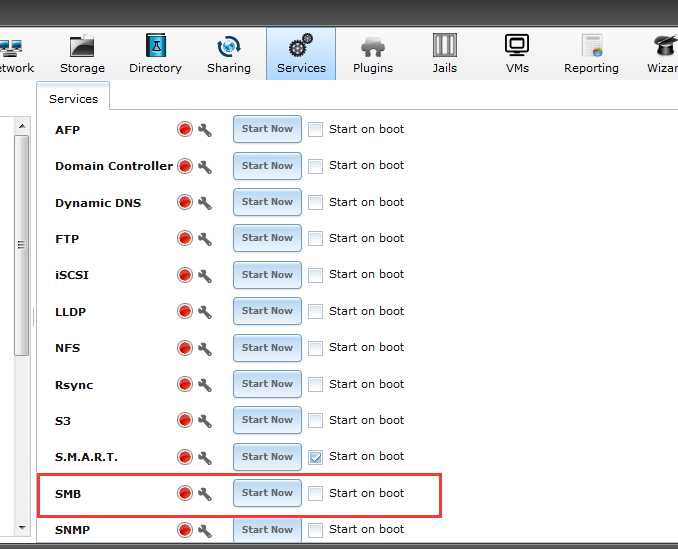Click the FTP red status indicator
The width and height of the screenshot is (678, 549).
(185, 238)
